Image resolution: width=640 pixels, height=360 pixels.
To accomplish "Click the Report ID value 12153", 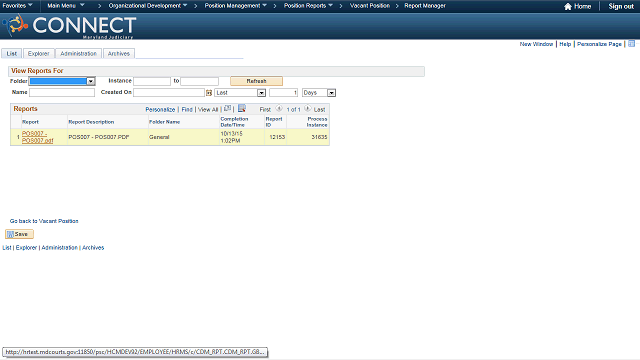I will click(277, 137).
